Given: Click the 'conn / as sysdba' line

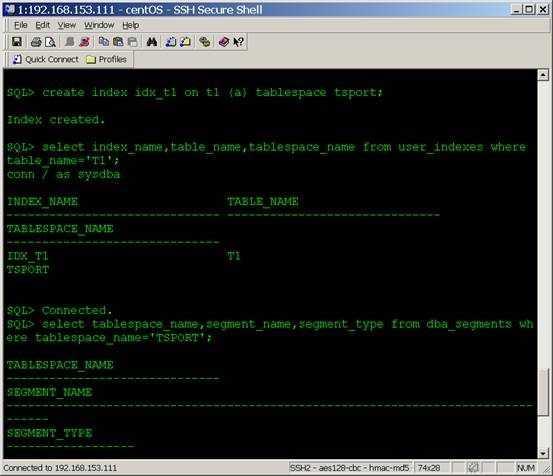Looking at the screenshot, I should [x=63, y=174].
